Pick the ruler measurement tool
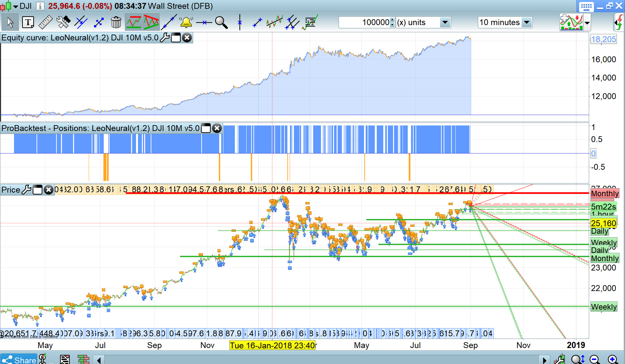Image resolution: width=625 pixels, height=364 pixels. pyautogui.click(x=45, y=22)
